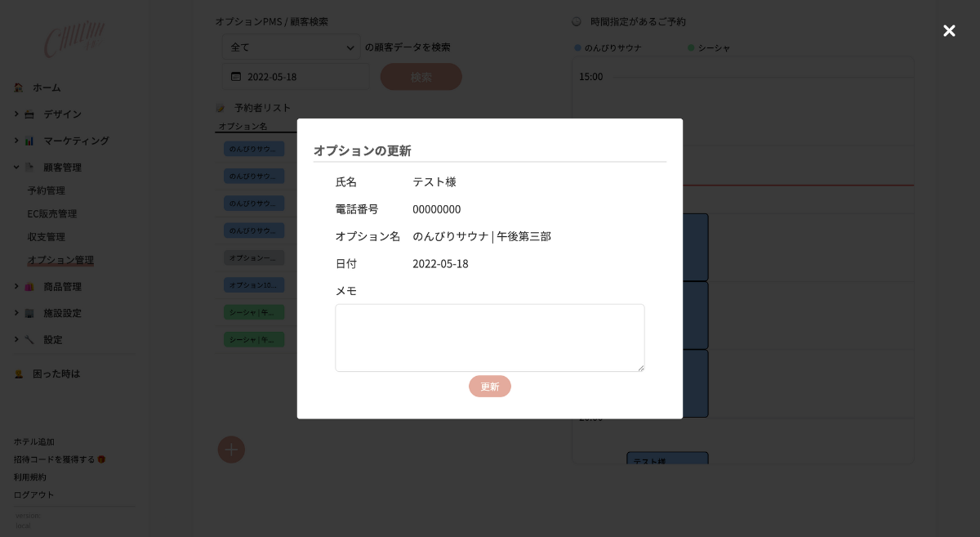Click the ログアウト link
The image size is (980, 537).
34,494
